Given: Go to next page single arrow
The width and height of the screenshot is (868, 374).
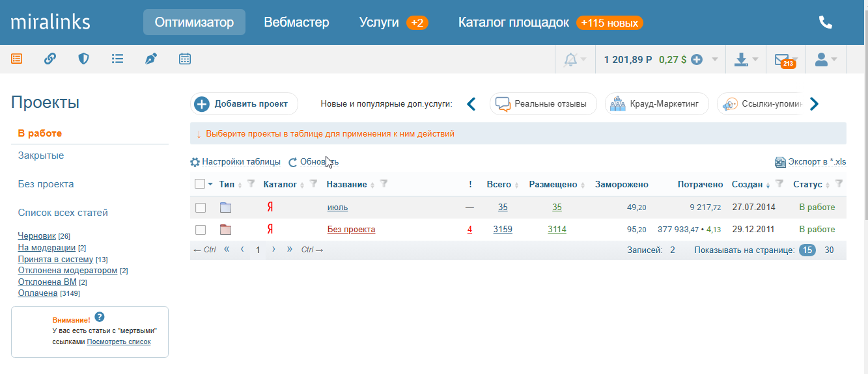Looking at the screenshot, I should [x=274, y=250].
